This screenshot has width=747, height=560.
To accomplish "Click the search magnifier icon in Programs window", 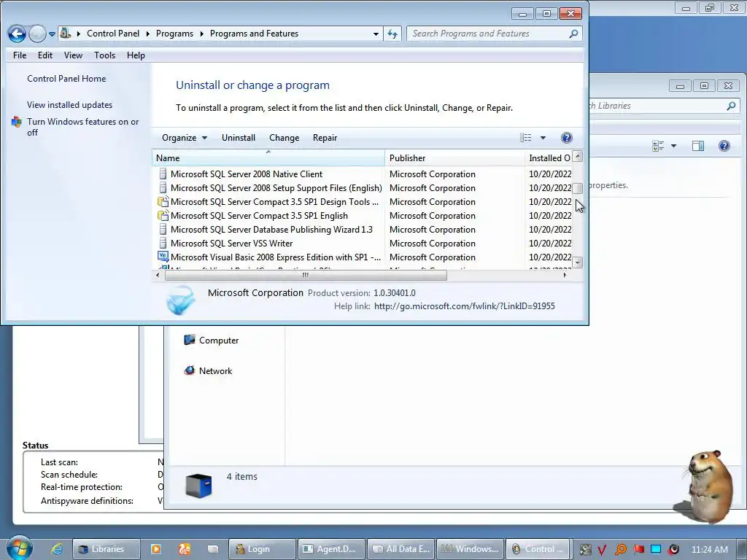I will (573, 34).
